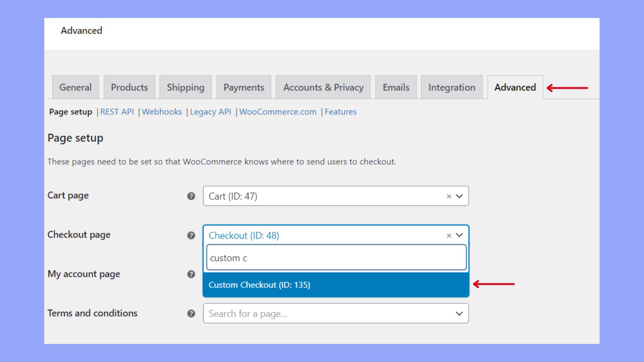Click the Terms and conditions search field
The width and height of the screenshot is (644, 362).
pos(302,314)
